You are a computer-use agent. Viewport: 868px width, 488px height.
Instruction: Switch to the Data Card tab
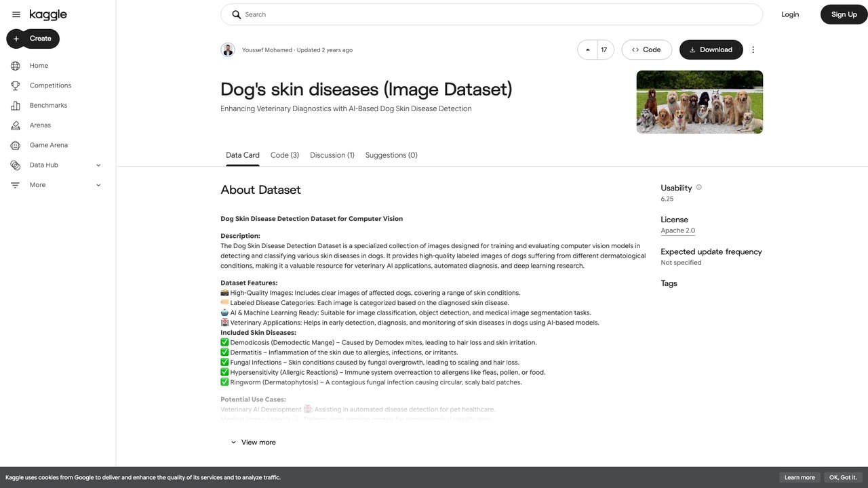[243, 155]
